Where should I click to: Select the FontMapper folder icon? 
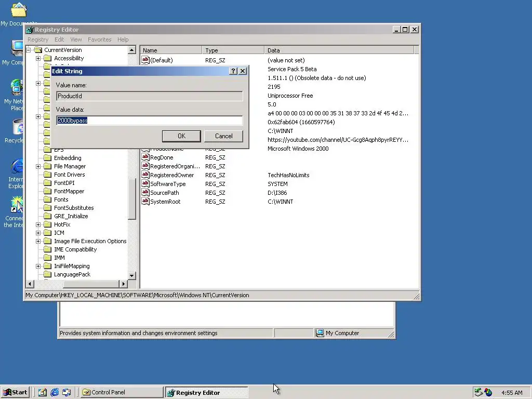(48, 191)
